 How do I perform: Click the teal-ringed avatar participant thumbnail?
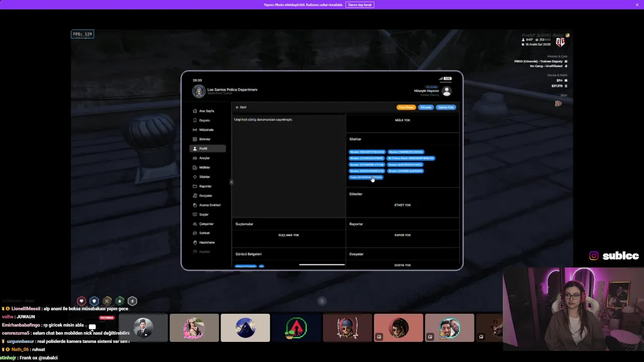(x=449, y=328)
